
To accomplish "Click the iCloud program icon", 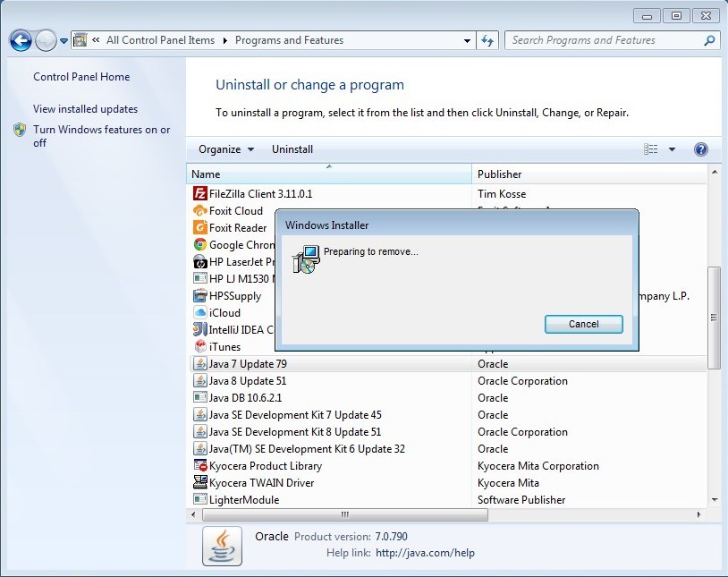I will (x=200, y=312).
